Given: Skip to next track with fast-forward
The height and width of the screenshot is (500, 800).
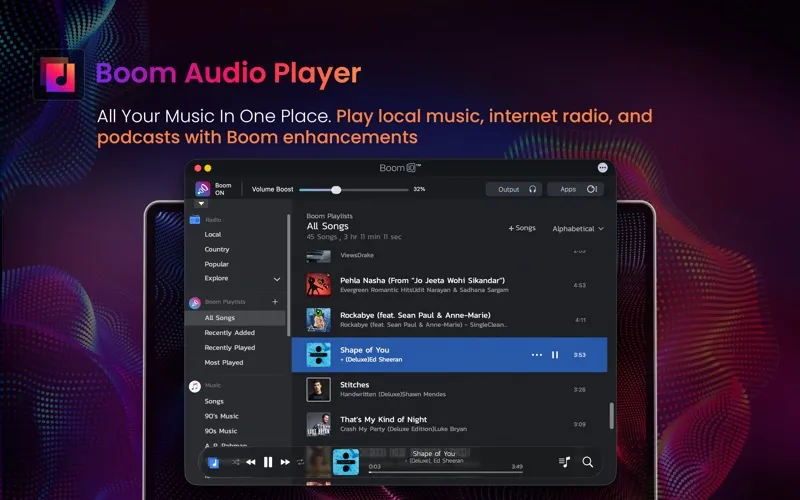Looking at the screenshot, I should (x=285, y=462).
